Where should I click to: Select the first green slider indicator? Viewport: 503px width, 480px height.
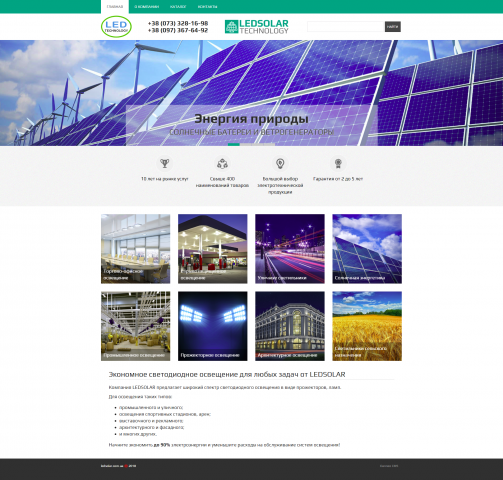pyautogui.click(x=234, y=144)
